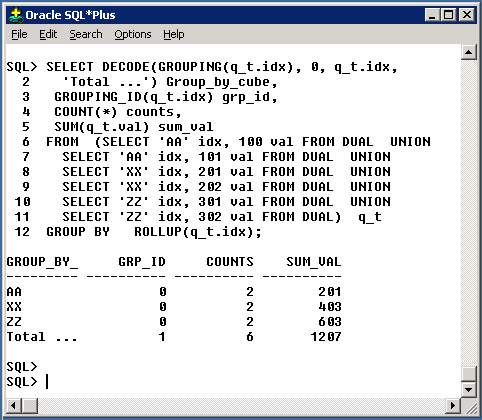
Task: Click the 'Total ...' row label
Action: point(42,337)
